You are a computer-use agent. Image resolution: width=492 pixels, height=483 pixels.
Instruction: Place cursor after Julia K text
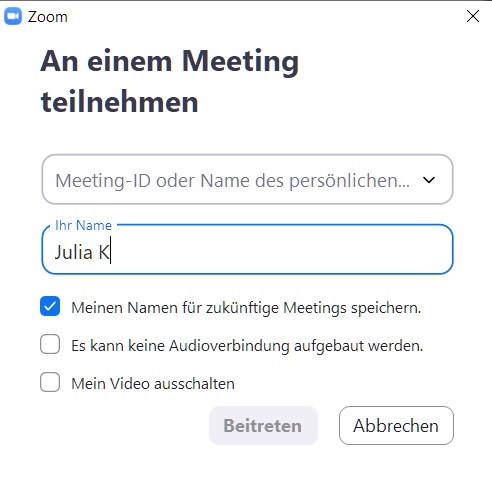click(x=110, y=252)
